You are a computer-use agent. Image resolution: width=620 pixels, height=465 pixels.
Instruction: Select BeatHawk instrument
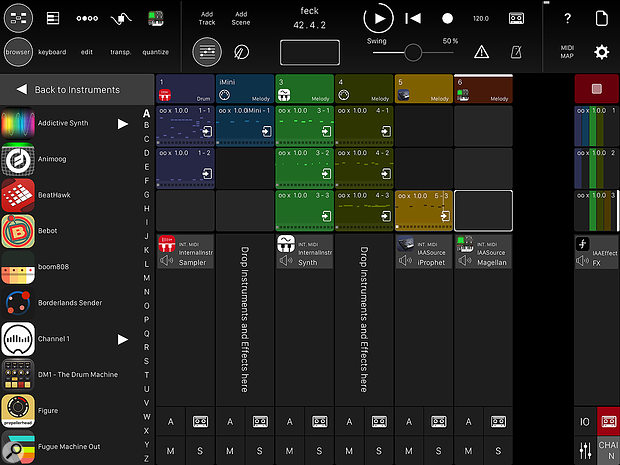tap(71, 195)
